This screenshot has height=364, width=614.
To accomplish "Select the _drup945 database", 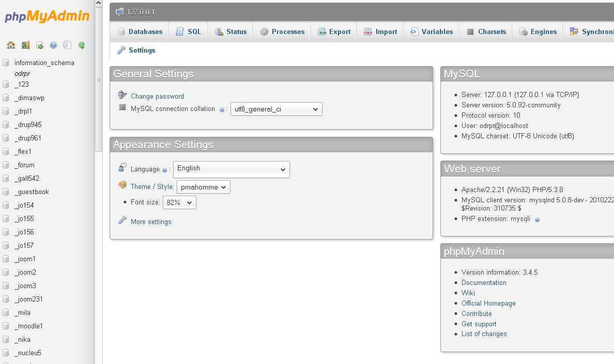I will click(28, 125).
